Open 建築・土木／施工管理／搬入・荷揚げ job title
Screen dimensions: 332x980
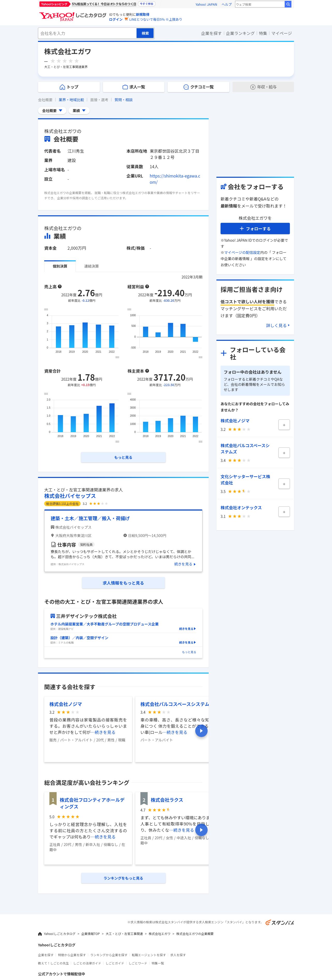tap(90, 518)
